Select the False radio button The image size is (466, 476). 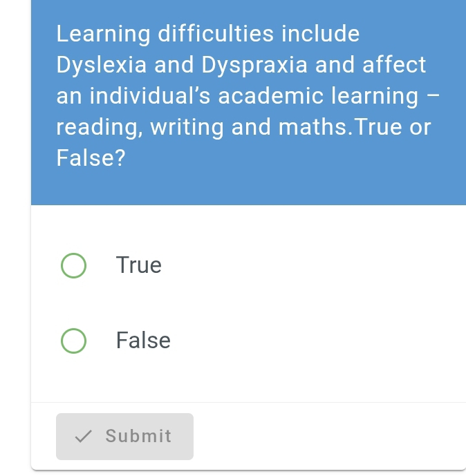pyautogui.click(x=73, y=341)
